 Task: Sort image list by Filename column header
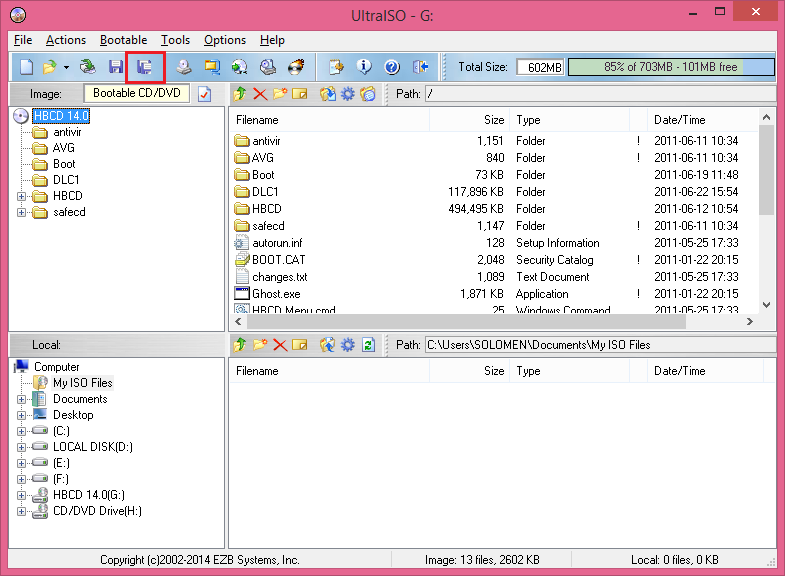[x=329, y=120]
